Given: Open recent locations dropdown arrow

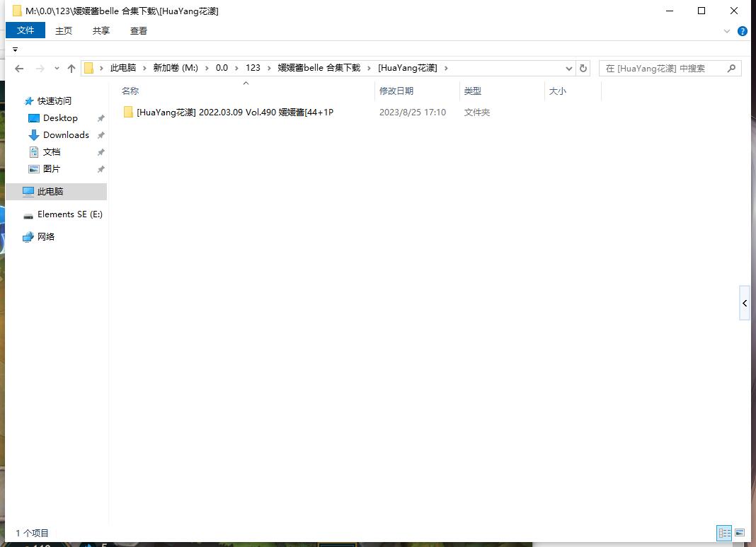Looking at the screenshot, I should (57, 69).
